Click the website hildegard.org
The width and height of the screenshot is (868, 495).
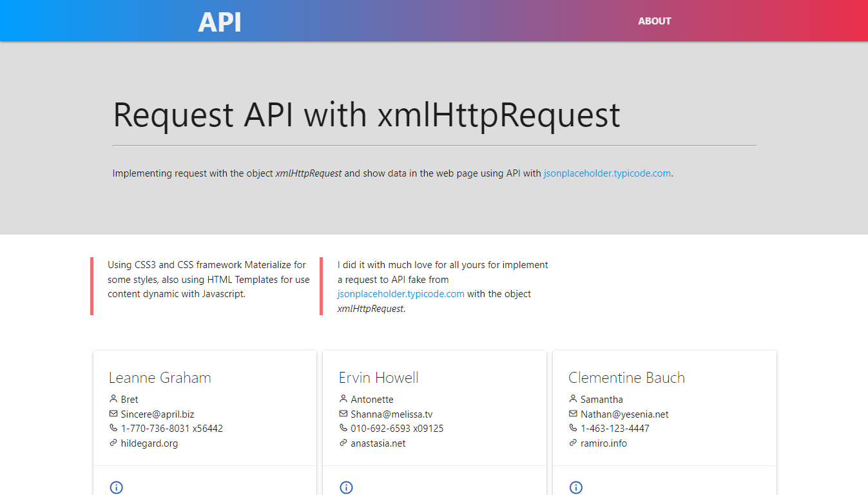pyautogui.click(x=149, y=443)
